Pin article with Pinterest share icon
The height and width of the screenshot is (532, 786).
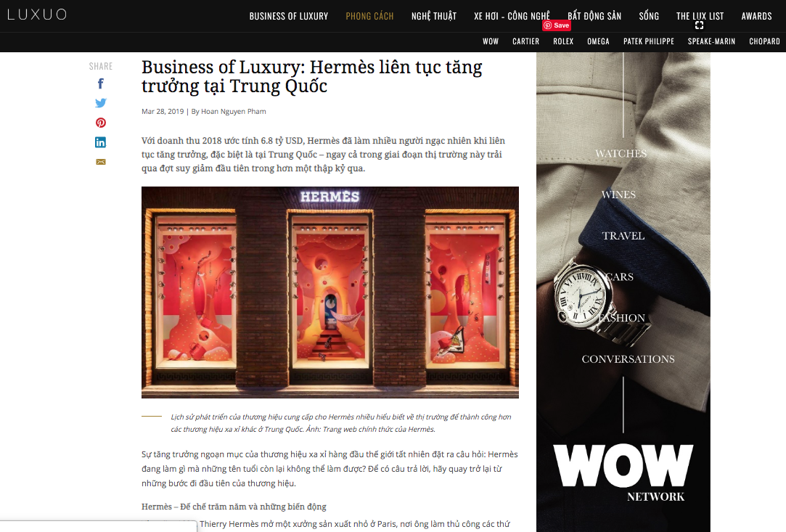click(x=101, y=123)
